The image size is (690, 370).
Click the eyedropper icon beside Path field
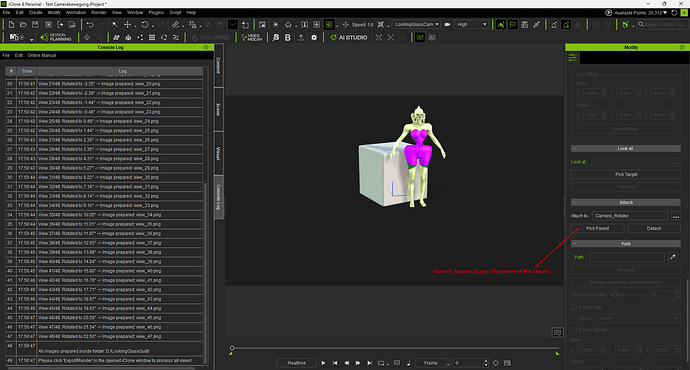[672, 257]
